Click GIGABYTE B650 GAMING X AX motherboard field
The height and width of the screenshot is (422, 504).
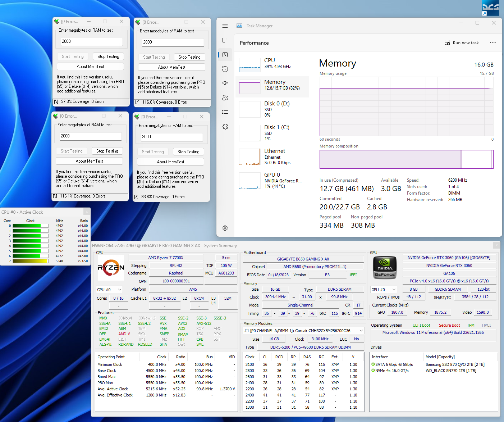(x=303, y=259)
